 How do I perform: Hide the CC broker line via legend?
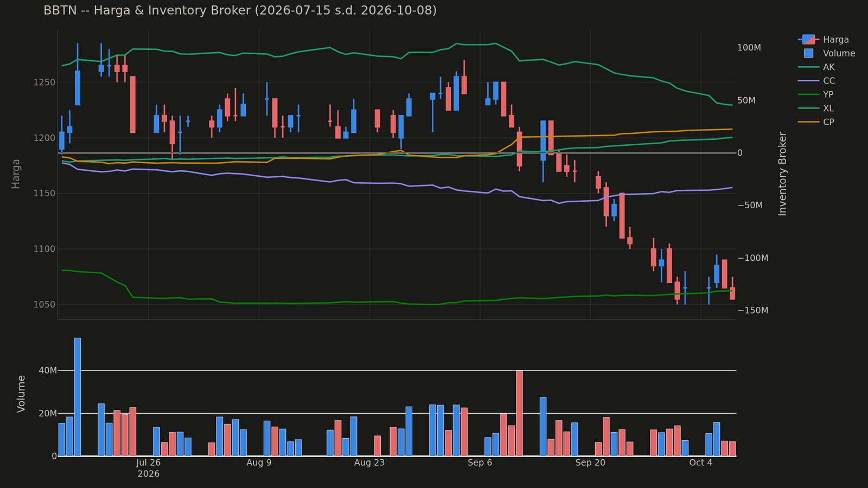[x=816, y=81]
